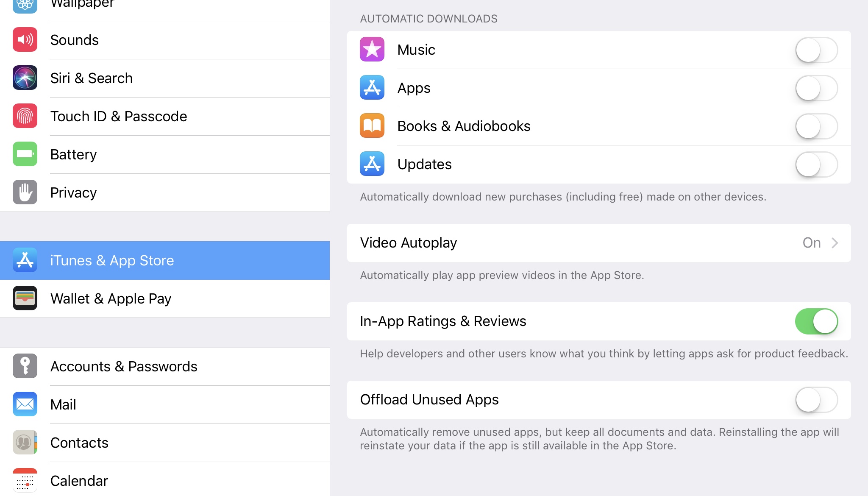Open Wallet & Apple Pay settings
868x496 pixels.
(165, 298)
